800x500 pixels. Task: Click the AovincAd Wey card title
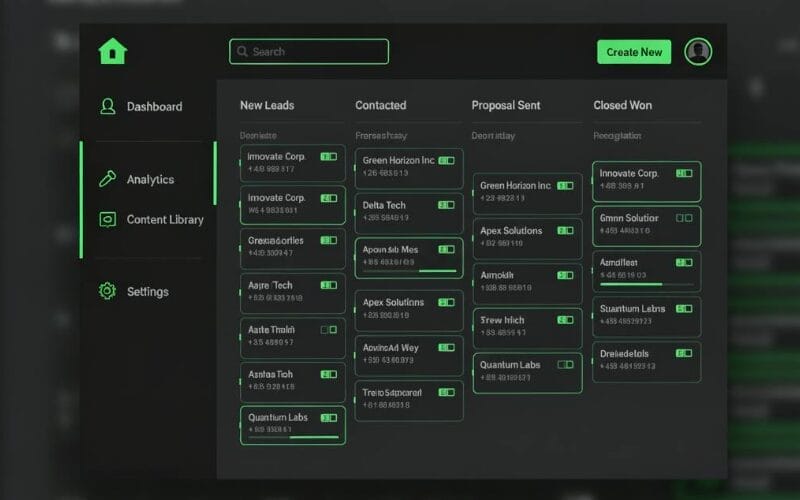tap(391, 347)
